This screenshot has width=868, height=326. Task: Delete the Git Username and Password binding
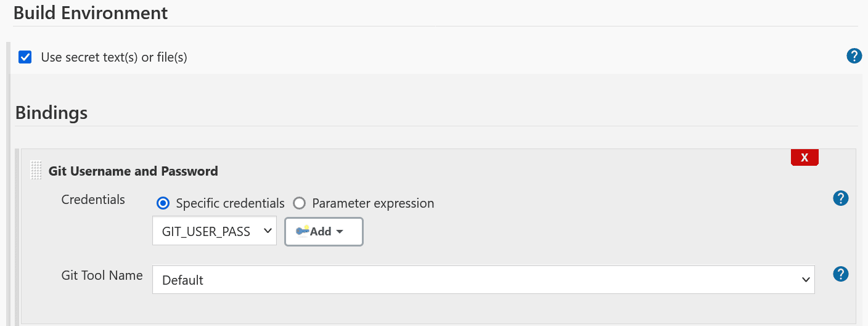pos(805,158)
